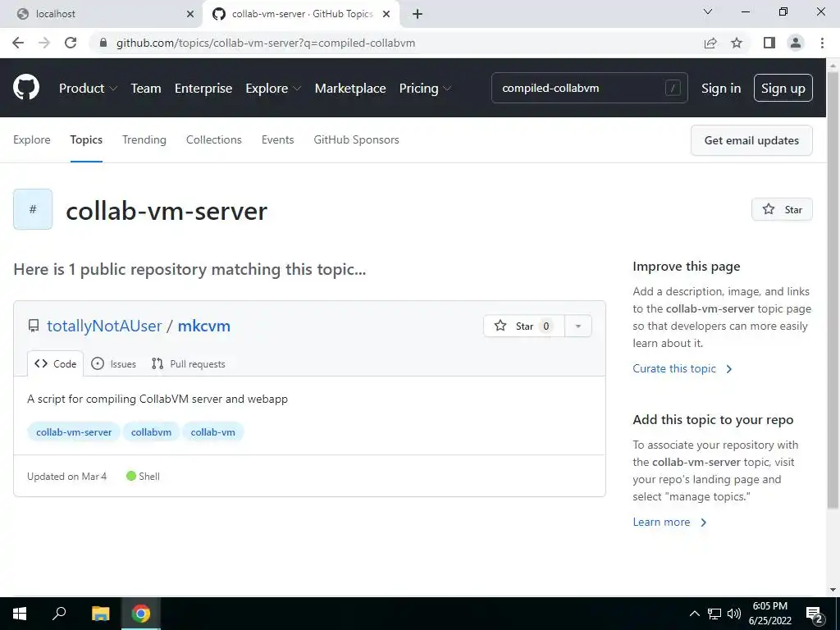This screenshot has width=840, height=630.
Task: Switch to the localhost browser tab
Action: [102, 14]
